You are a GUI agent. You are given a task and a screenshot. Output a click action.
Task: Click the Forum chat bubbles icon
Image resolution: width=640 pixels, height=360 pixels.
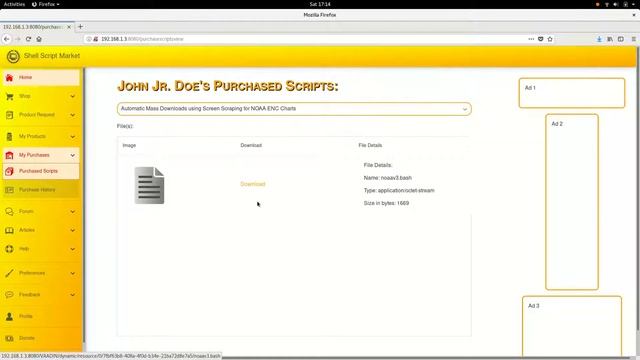pyautogui.click(x=9, y=211)
